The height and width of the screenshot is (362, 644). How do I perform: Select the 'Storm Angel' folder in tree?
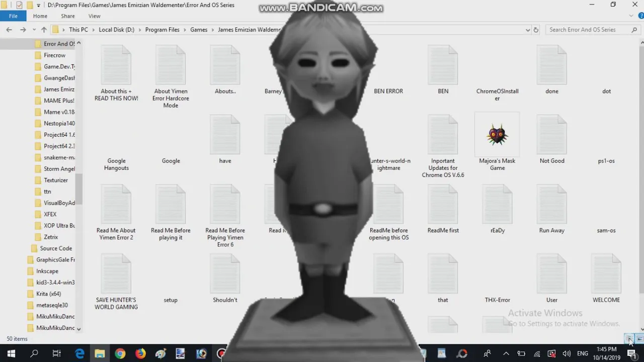(x=59, y=169)
